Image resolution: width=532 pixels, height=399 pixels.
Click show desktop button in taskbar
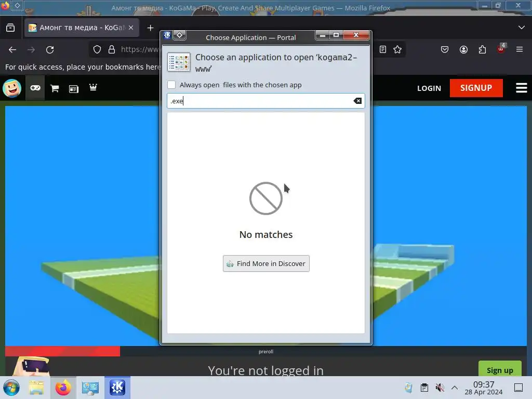[518, 388]
